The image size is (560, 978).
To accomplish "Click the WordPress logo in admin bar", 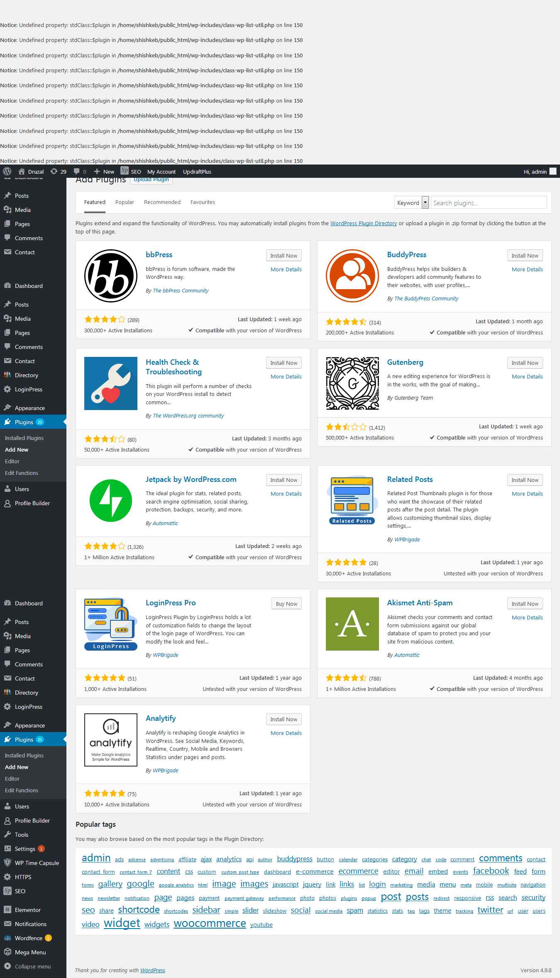I will (7, 171).
